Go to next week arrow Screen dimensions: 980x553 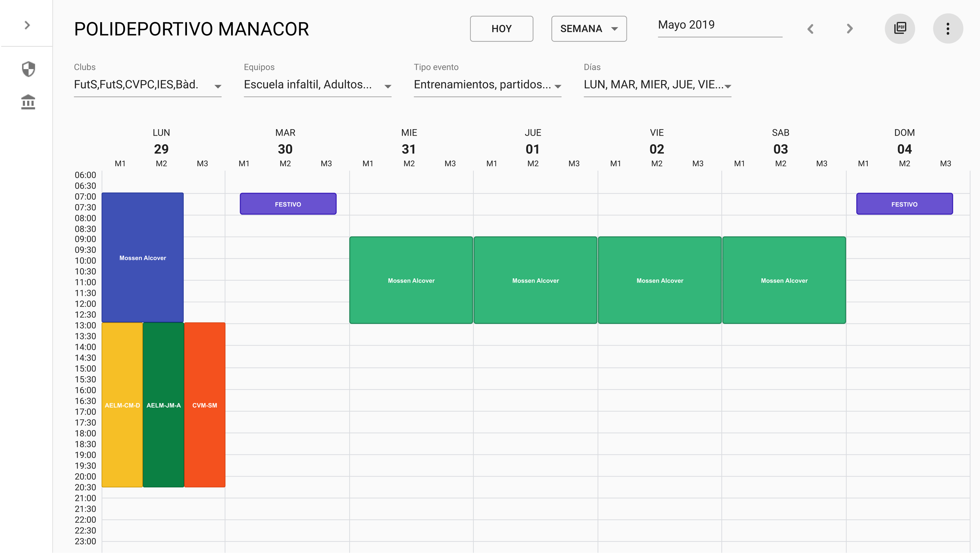(850, 29)
